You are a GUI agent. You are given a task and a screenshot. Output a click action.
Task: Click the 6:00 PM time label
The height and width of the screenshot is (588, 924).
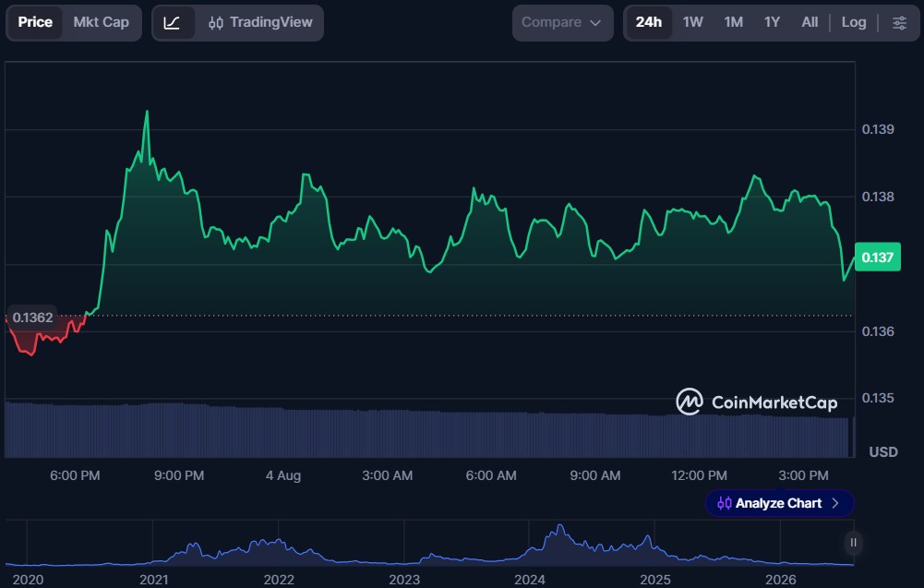coord(75,475)
